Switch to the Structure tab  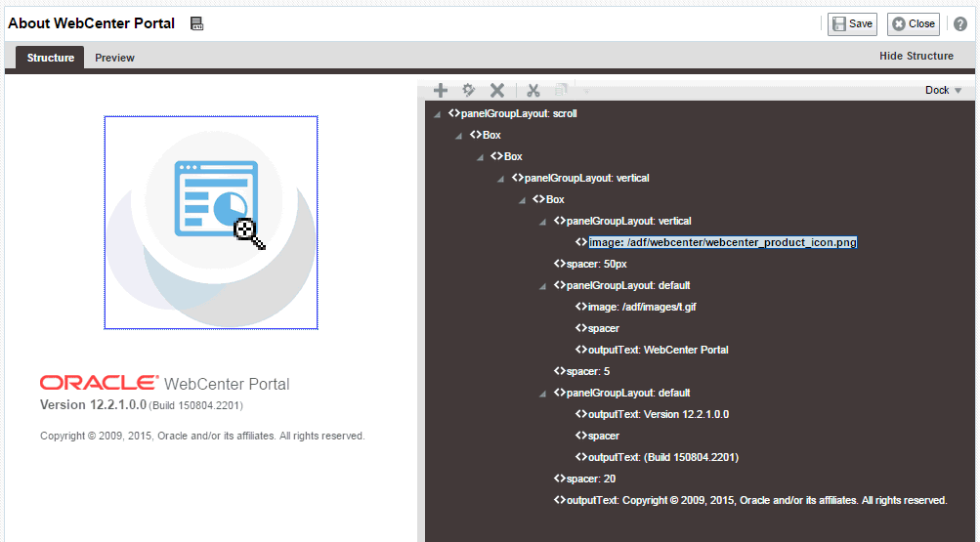50,58
